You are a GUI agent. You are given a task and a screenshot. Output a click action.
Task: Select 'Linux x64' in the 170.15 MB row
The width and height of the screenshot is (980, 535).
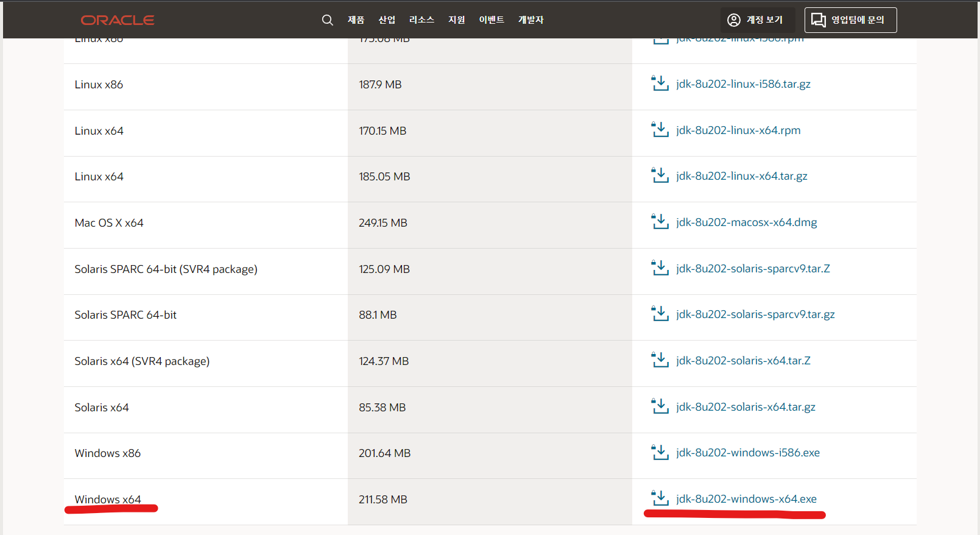pyautogui.click(x=99, y=131)
